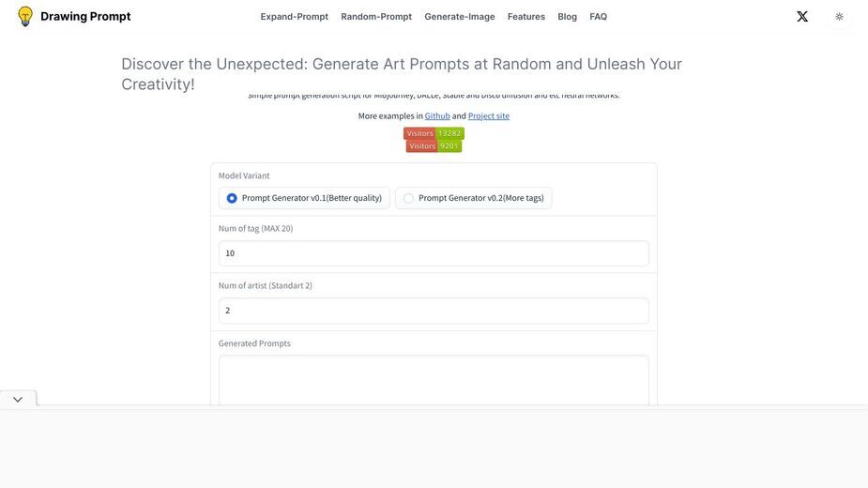Focus the Num of artist input field
868x488 pixels.
coord(434,311)
